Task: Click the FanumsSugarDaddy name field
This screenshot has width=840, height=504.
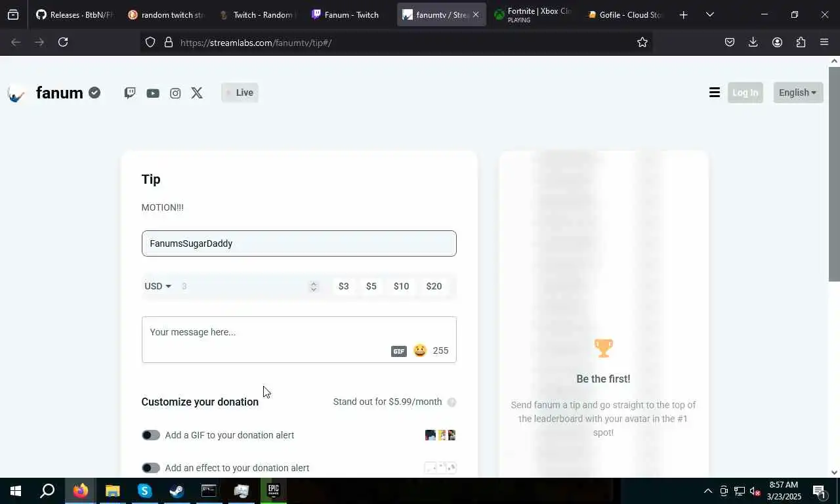Action: coord(299,243)
